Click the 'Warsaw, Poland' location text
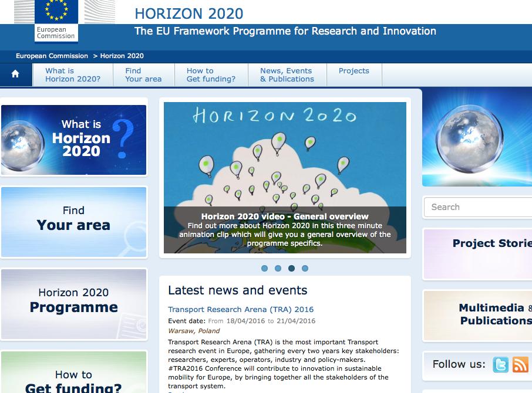Screen dimensions: 532x393 194,331
